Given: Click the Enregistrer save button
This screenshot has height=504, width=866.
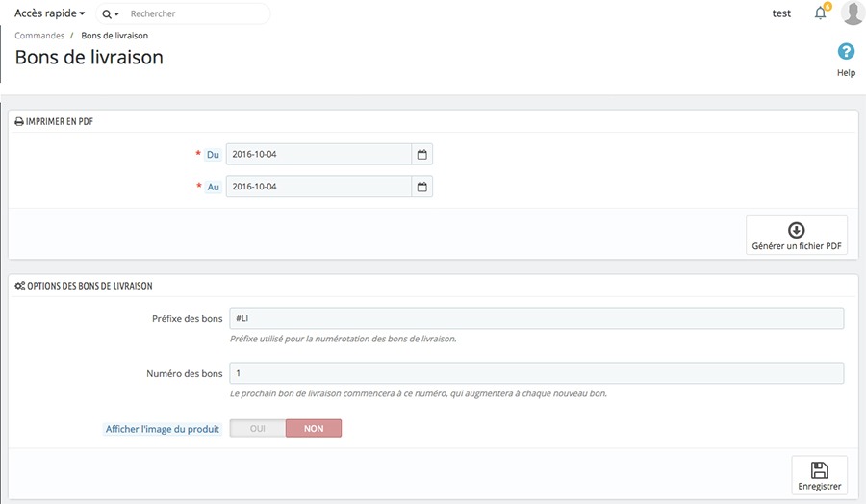Looking at the screenshot, I should pos(819,475).
